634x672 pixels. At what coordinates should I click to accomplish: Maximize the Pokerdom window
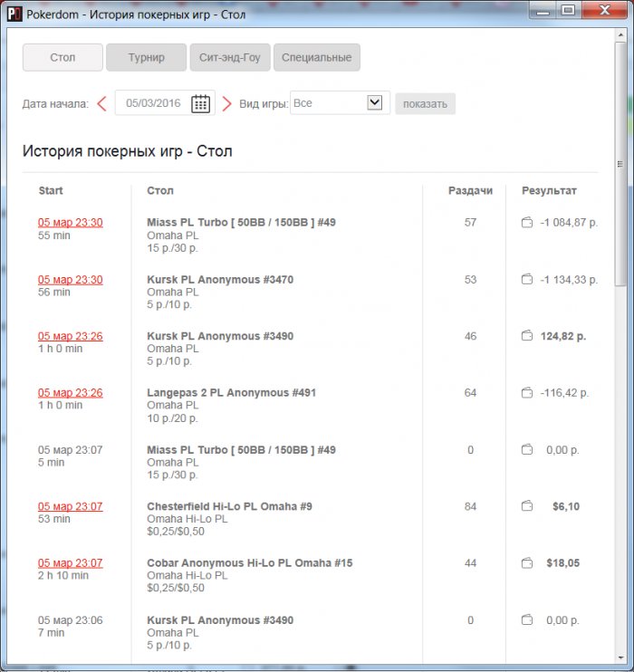click(x=568, y=10)
